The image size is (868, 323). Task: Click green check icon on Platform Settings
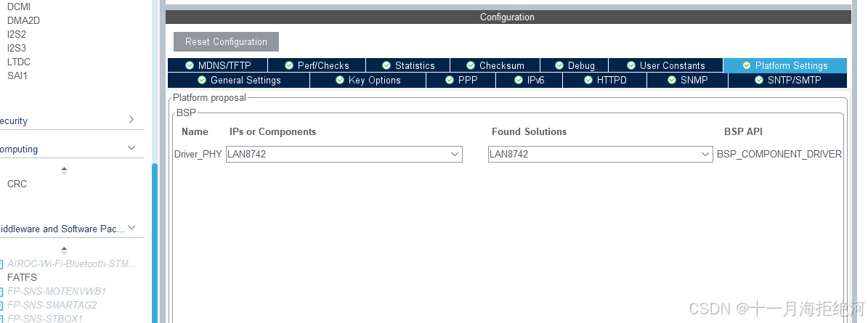746,65
